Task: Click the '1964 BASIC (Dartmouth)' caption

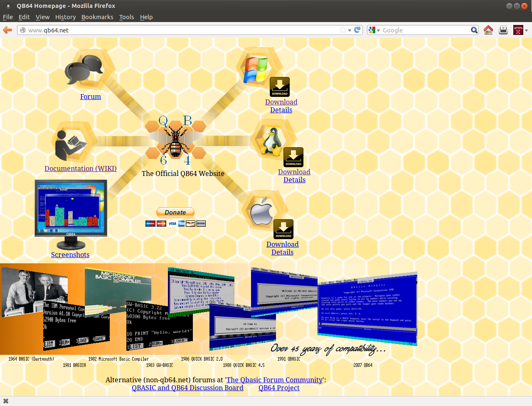Action: tap(31, 359)
